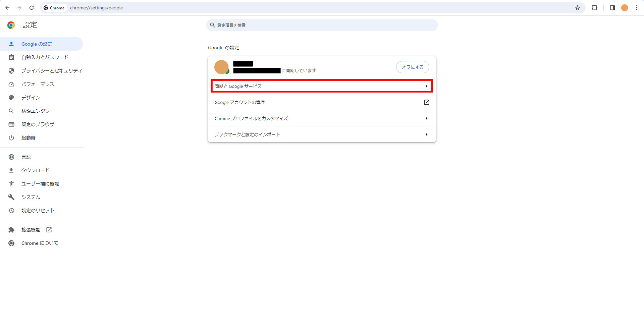The image size is (644, 332).
Task: Expand Chrome プロファイルをカスタマイズ row
Action: 321,118
